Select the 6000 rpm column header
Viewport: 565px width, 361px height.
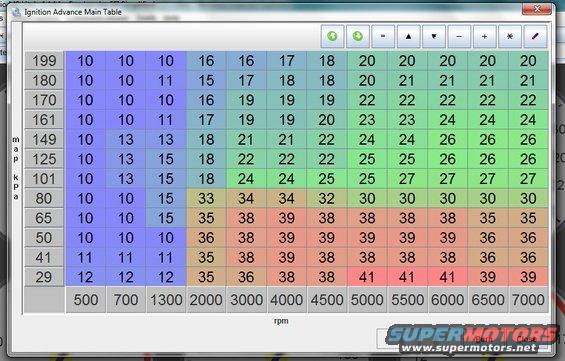[448, 300]
